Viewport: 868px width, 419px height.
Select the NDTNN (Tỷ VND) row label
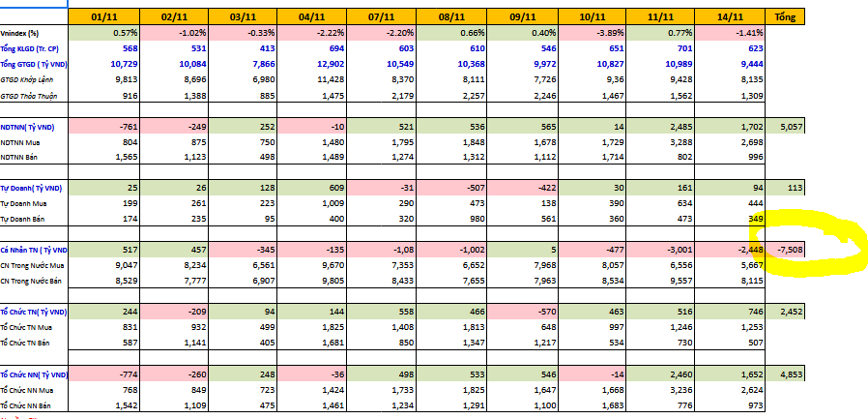(30, 128)
